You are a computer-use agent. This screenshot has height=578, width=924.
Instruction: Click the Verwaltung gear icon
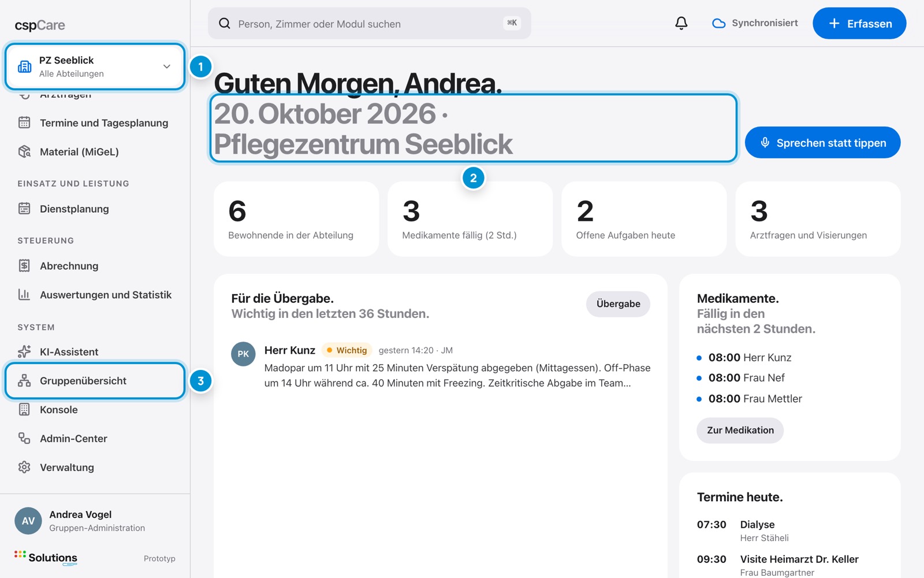[x=24, y=467]
